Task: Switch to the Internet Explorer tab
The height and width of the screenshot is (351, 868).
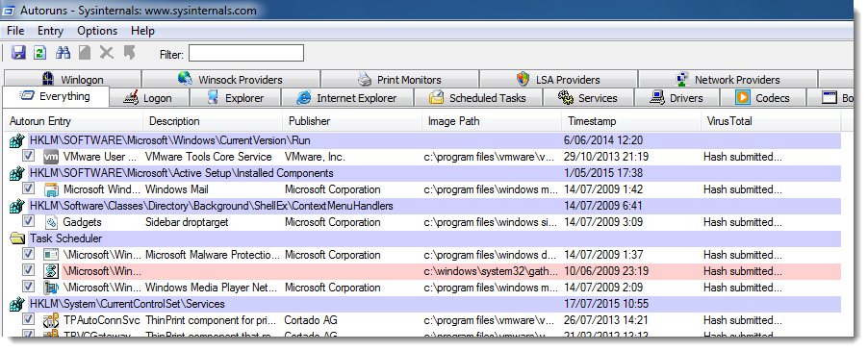Action: (347, 98)
